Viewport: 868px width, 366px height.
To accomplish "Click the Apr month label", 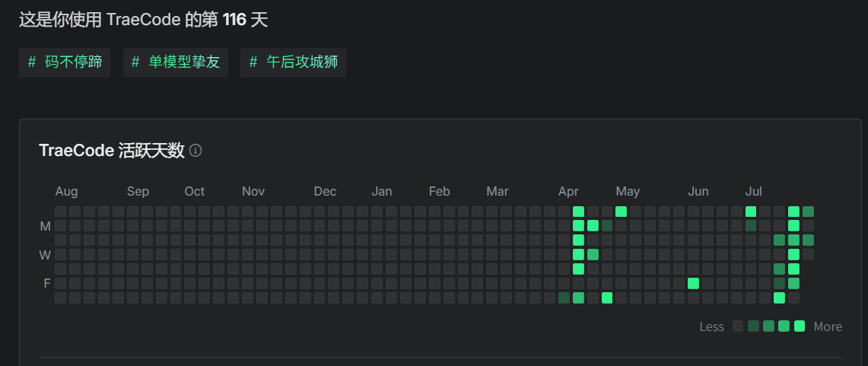I will (568, 192).
